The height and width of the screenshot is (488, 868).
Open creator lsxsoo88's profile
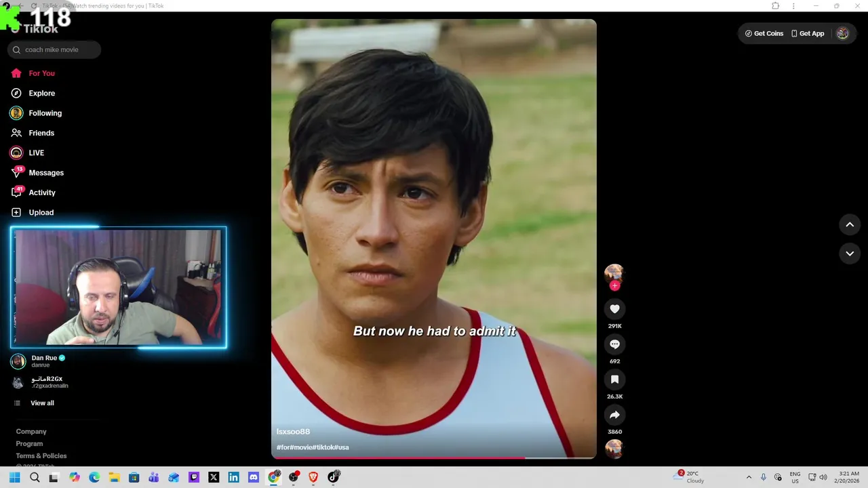tap(293, 432)
